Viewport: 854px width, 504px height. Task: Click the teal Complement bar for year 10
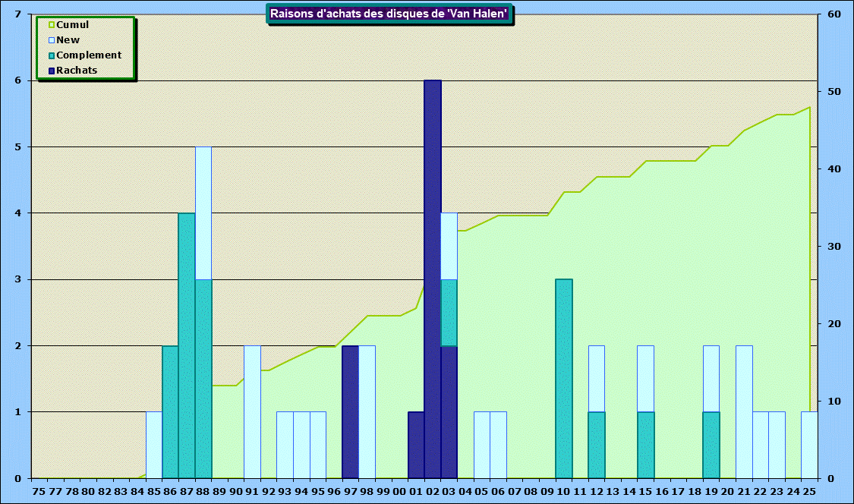564,378
